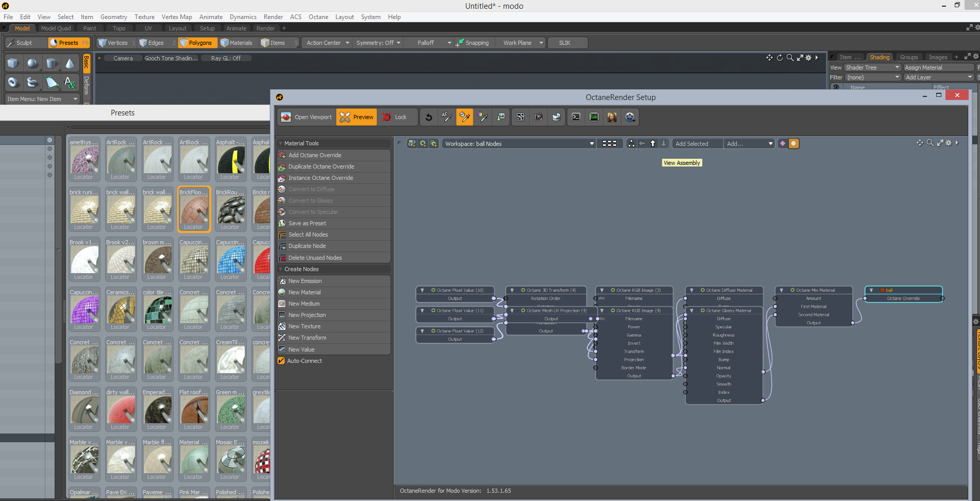The height and width of the screenshot is (501, 980).
Task: Click the Open Viewport button
Action: (x=307, y=117)
